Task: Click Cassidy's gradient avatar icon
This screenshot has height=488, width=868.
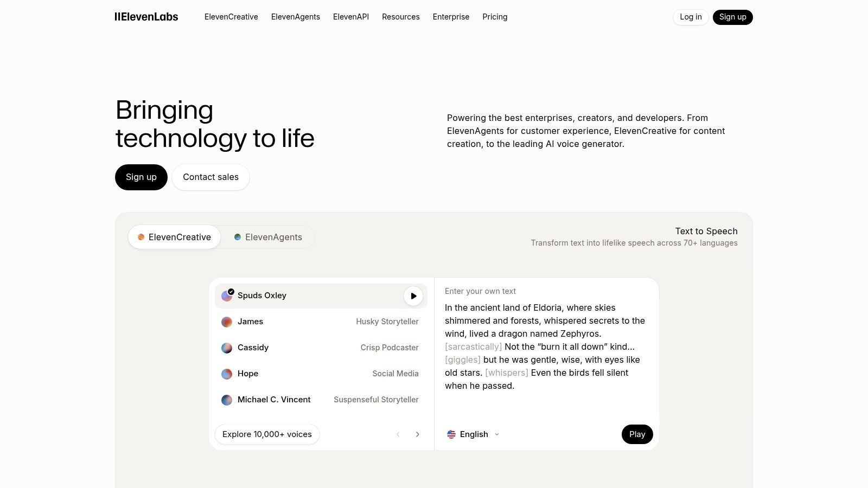Action: [x=226, y=348]
